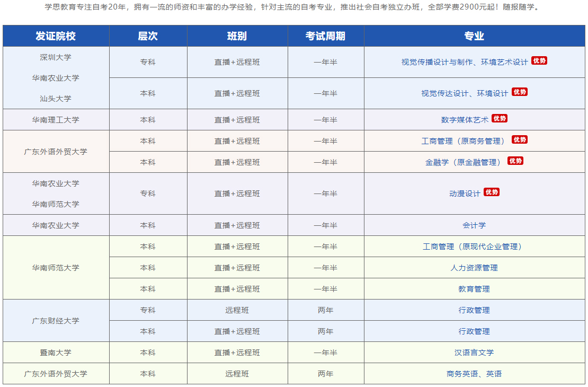
Task: Click the 优势 badge beside 视觉传播设计与制作、环境艺术设计
Action: (x=539, y=61)
